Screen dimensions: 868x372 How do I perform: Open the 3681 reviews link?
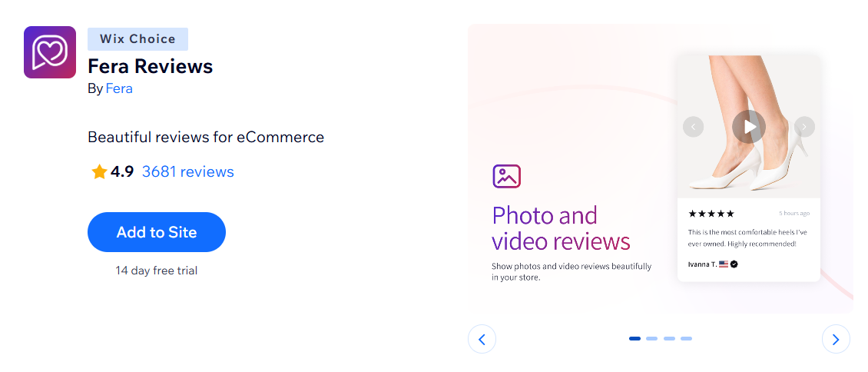click(x=187, y=171)
